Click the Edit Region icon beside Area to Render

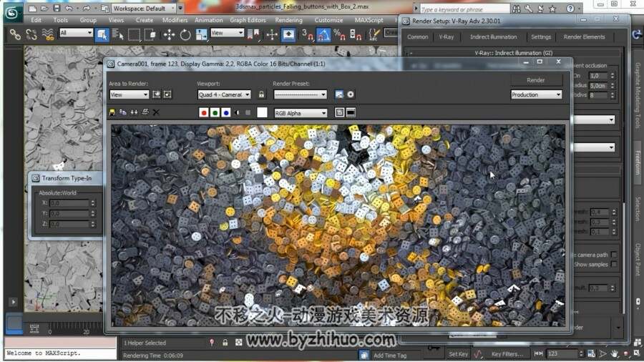pos(157,94)
